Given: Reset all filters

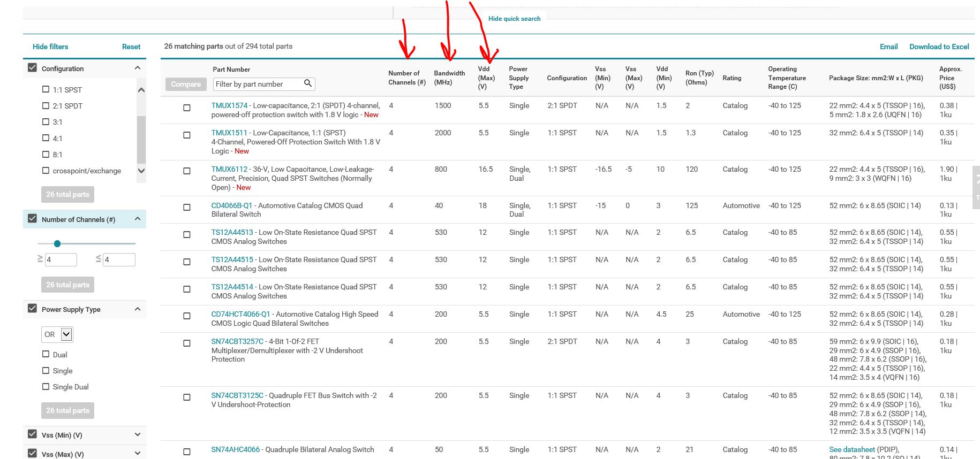Looking at the screenshot, I should point(131,47).
